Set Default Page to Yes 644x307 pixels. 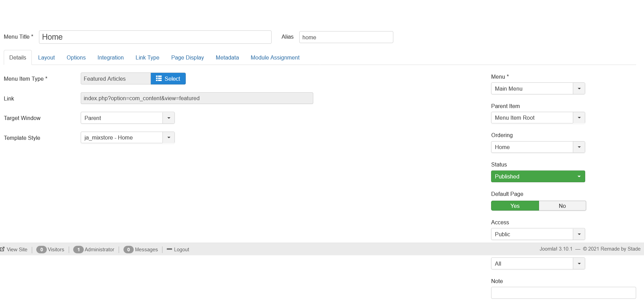click(515, 206)
